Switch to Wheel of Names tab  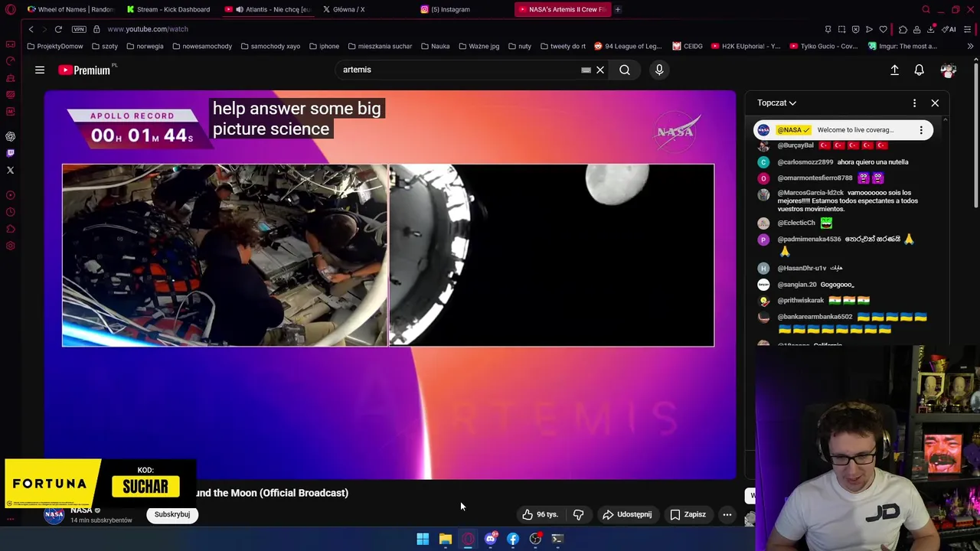click(x=70, y=9)
